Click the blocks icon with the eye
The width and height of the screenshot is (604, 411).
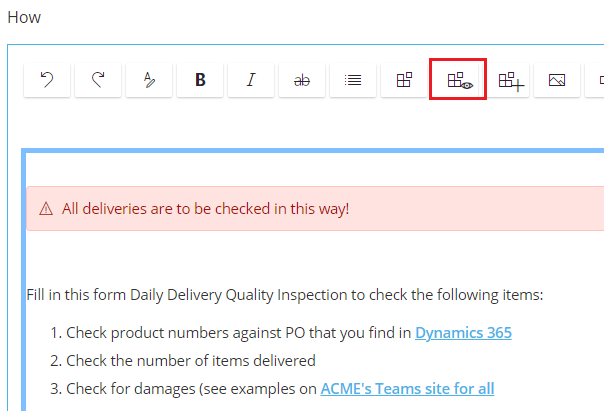tap(458, 80)
